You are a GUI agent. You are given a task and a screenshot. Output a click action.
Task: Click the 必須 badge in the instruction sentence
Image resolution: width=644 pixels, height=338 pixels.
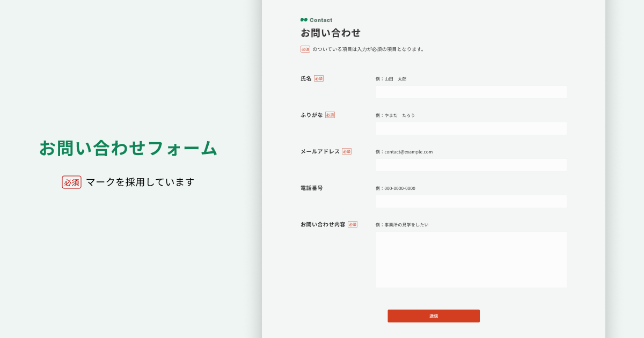[305, 49]
